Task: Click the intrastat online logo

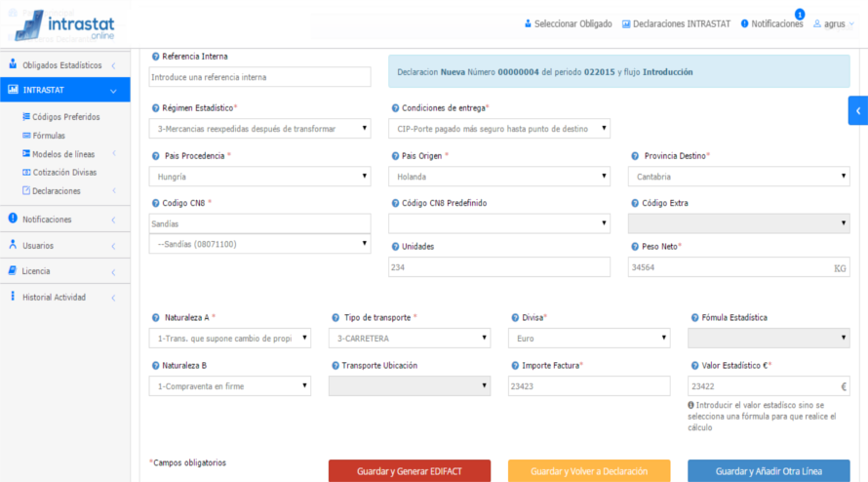Action: (x=64, y=23)
